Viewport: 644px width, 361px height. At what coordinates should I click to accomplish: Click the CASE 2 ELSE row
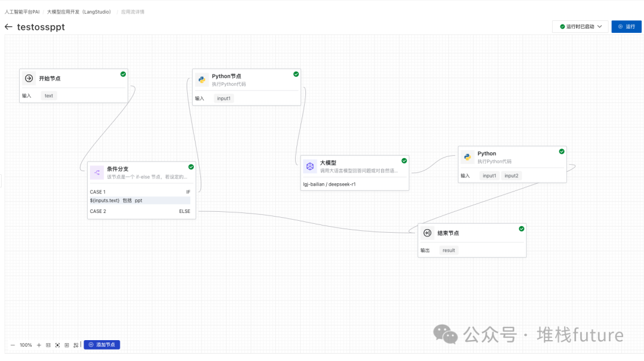[x=140, y=211]
